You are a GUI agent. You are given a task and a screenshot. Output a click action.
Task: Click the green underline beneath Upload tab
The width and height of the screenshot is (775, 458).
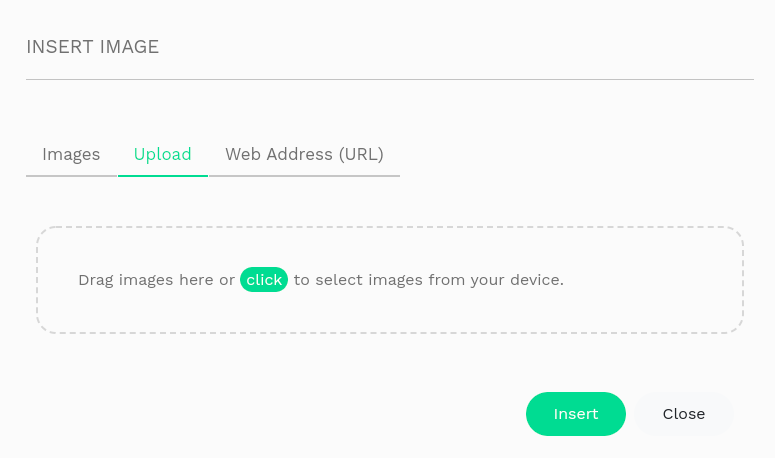(163, 176)
